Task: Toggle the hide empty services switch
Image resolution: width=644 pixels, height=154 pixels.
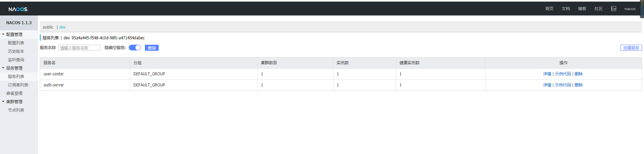Action: [135, 48]
